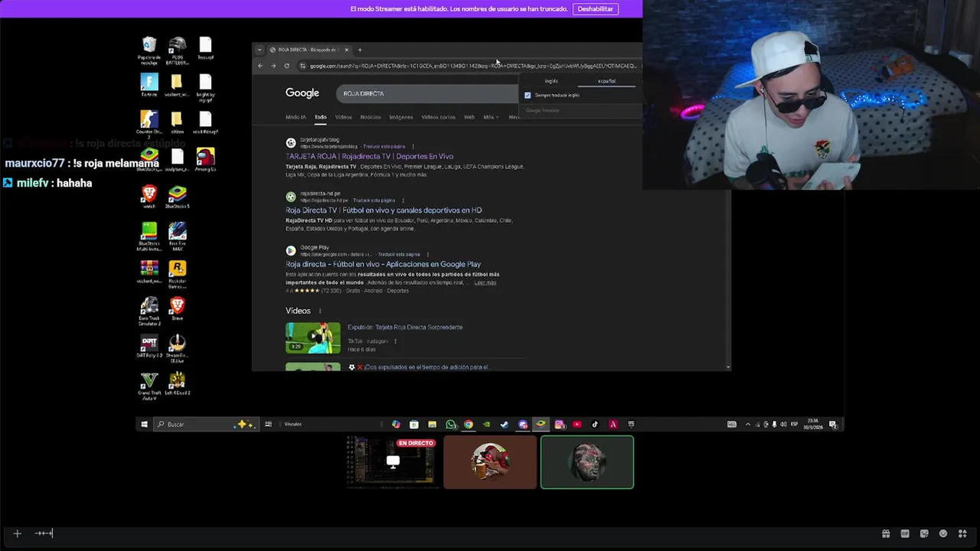The image size is (980, 551).
Task: Click the Windows Start button
Action: [x=144, y=424]
